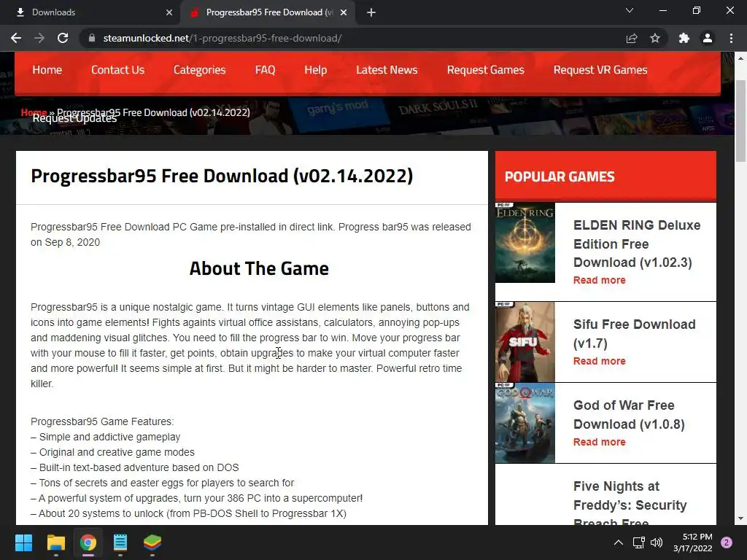Open the BlueStacks taskbar icon
The width and height of the screenshot is (747, 560).
tap(152, 542)
